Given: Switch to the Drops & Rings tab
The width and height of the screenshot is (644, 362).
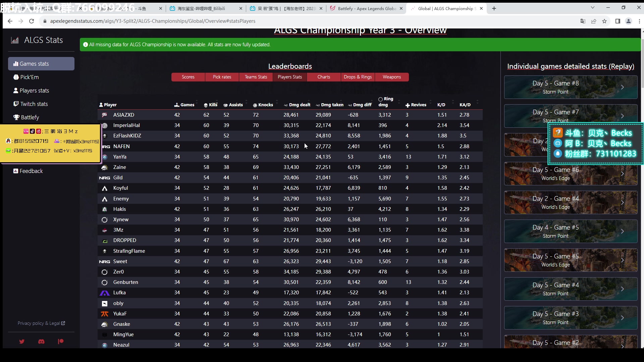Looking at the screenshot, I should click(358, 77).
